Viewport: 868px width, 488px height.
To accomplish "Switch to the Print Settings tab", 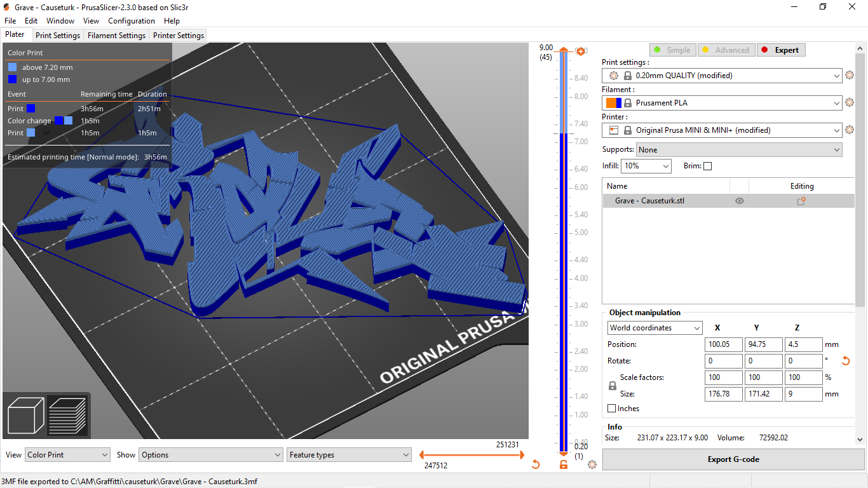I will (58, 36).
